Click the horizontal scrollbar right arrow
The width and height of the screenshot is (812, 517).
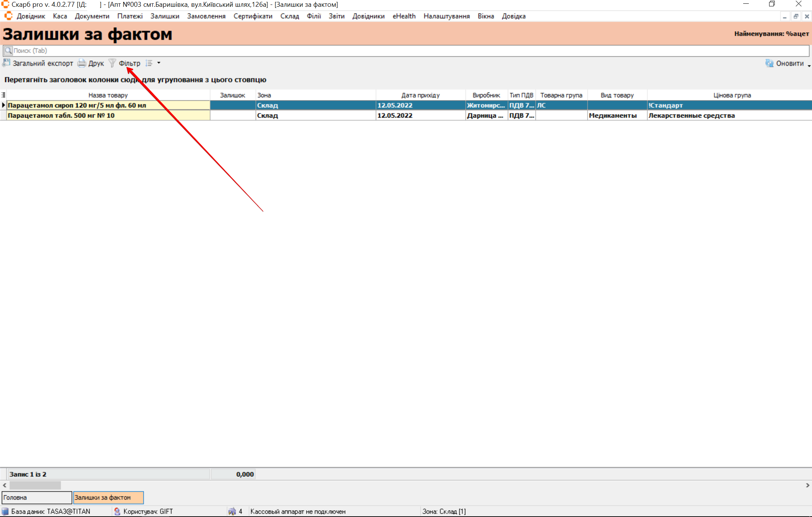(807, 485)
